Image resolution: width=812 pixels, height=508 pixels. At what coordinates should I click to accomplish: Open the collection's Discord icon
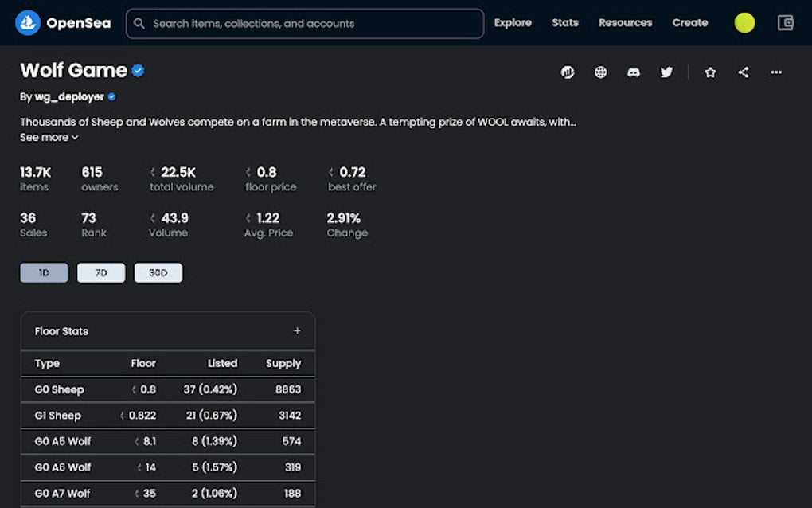tap(633, 72)
